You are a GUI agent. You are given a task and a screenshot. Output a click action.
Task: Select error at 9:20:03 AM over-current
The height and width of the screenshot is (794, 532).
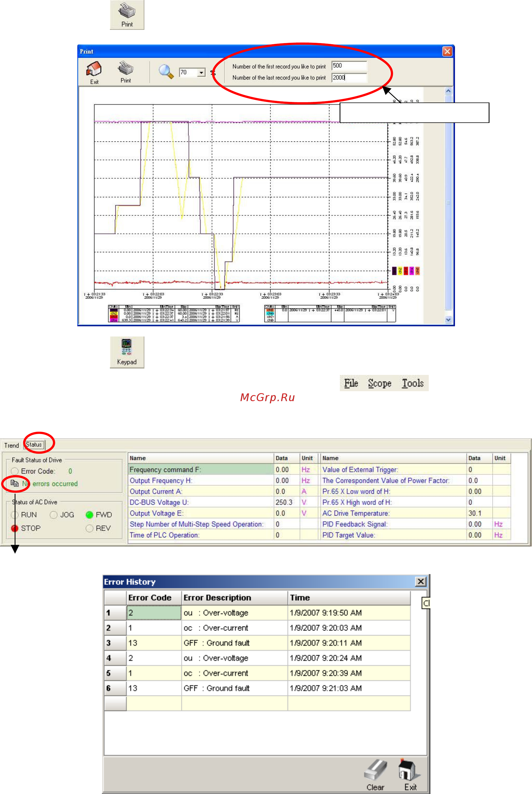tap(258, 628)
